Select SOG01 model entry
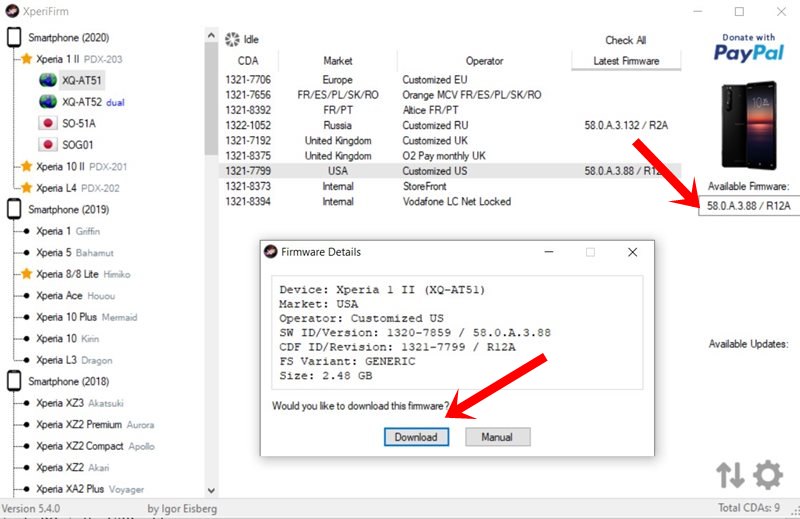This screenshot has width=800, height=519. tap(78, 145)
